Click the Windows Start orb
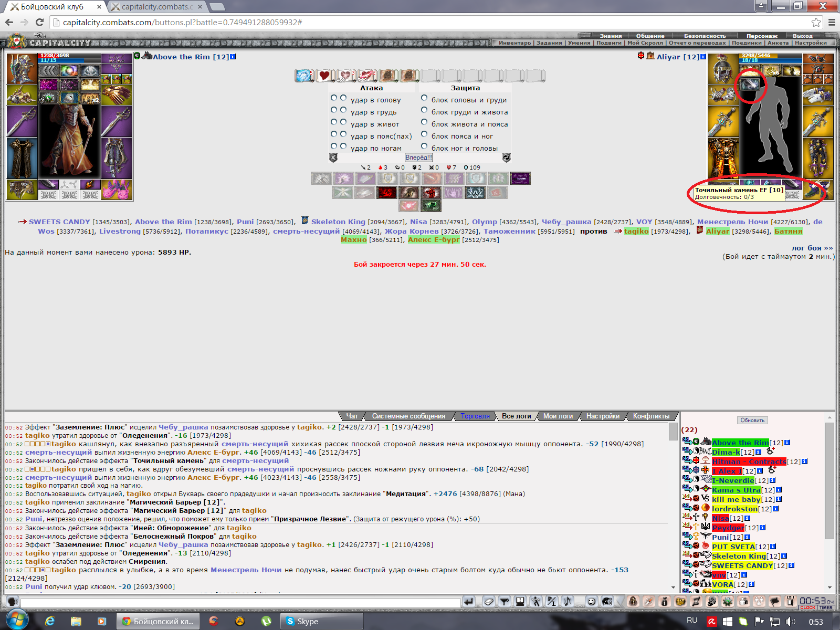 click(x=16, y=621)
